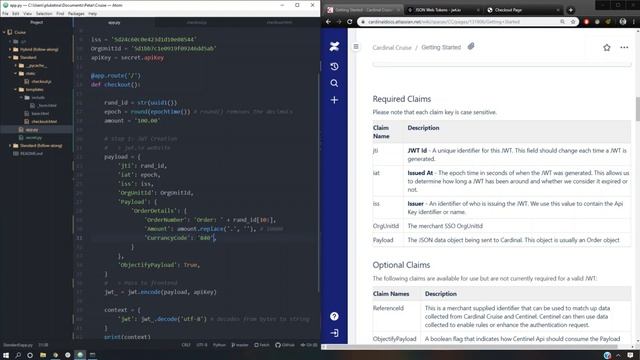This screenshot has height=360, width=640.
Task: Open the Help menu in Atom
Action: point(93,13)
